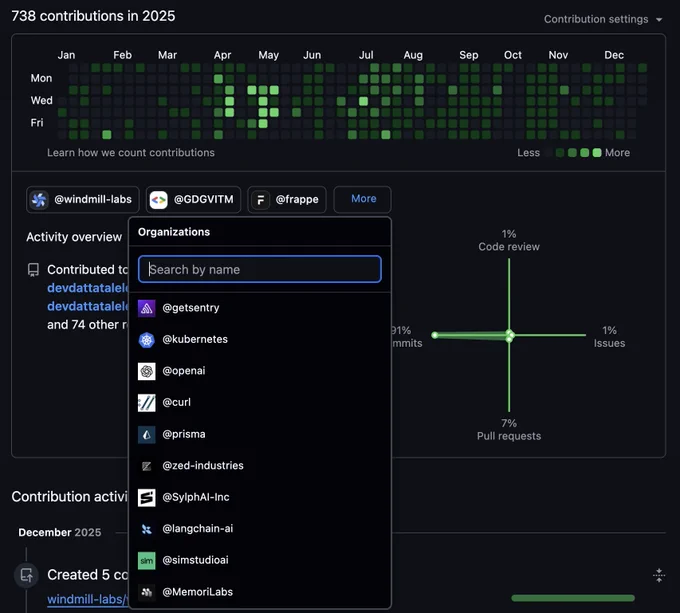The height and width of the screenshot is (613, 680).
Task: Click the Less label in the legend
Action: coord(528,153)
